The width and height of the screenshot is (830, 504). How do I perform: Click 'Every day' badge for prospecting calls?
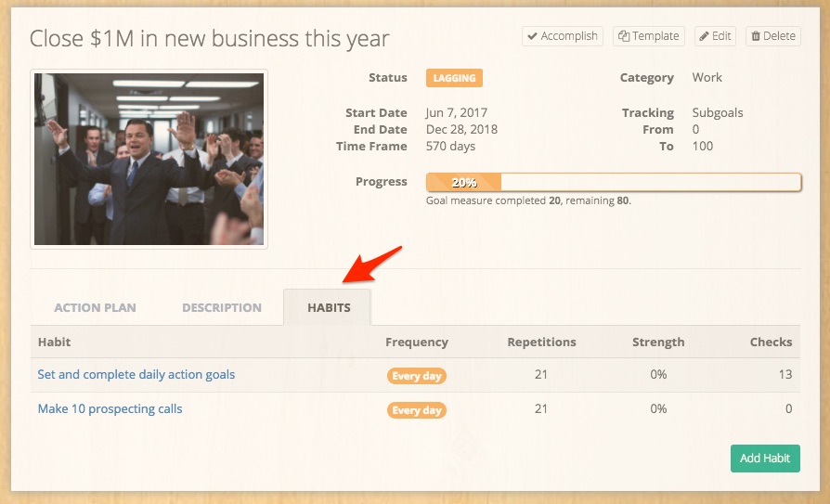[417, 409]
